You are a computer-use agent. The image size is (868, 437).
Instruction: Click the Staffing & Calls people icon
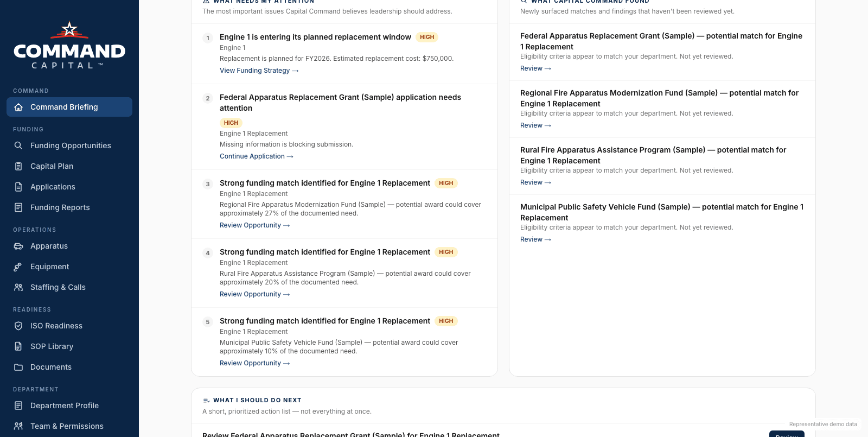tap(18, 287)
